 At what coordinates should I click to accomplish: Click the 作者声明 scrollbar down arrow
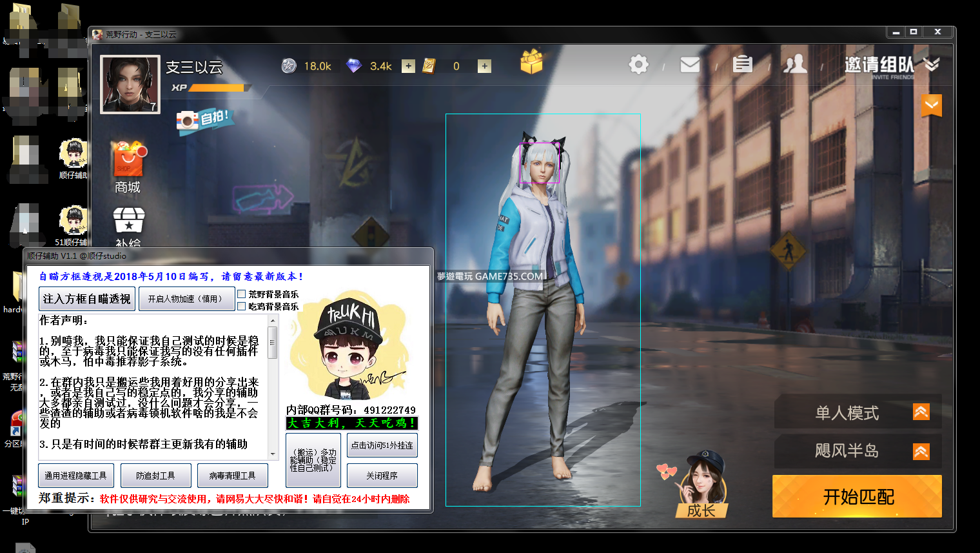point(273,454)
